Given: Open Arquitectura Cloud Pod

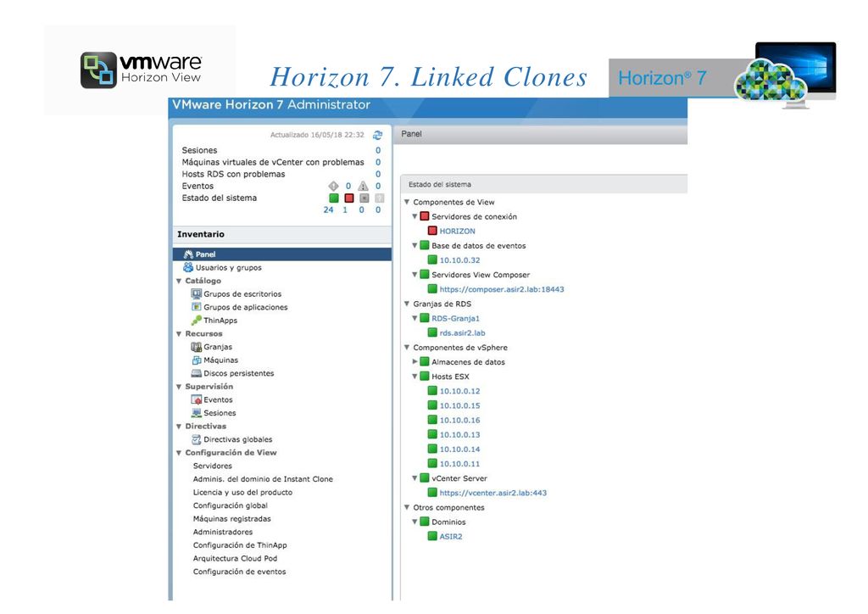Looking at the screenshot, I should 236,559.
